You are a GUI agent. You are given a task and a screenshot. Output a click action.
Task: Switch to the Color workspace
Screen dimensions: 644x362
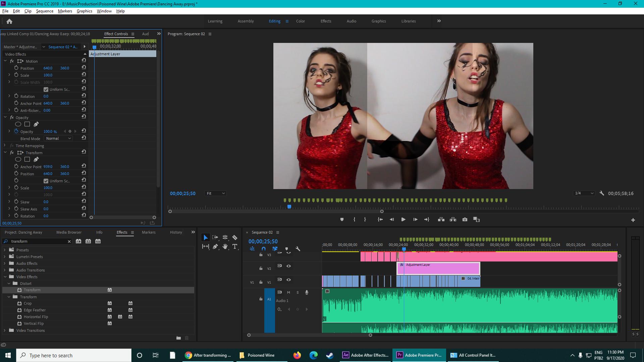coord(300,21)
